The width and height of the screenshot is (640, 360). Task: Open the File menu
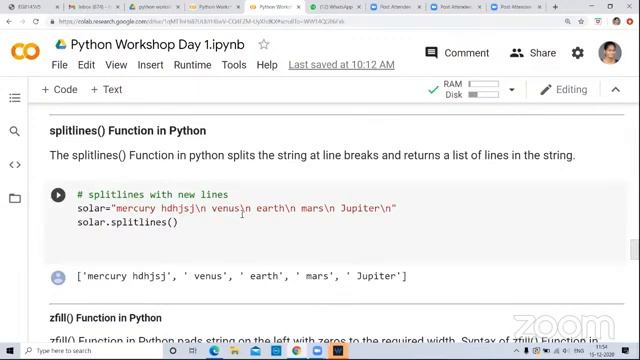click(60, 65)
